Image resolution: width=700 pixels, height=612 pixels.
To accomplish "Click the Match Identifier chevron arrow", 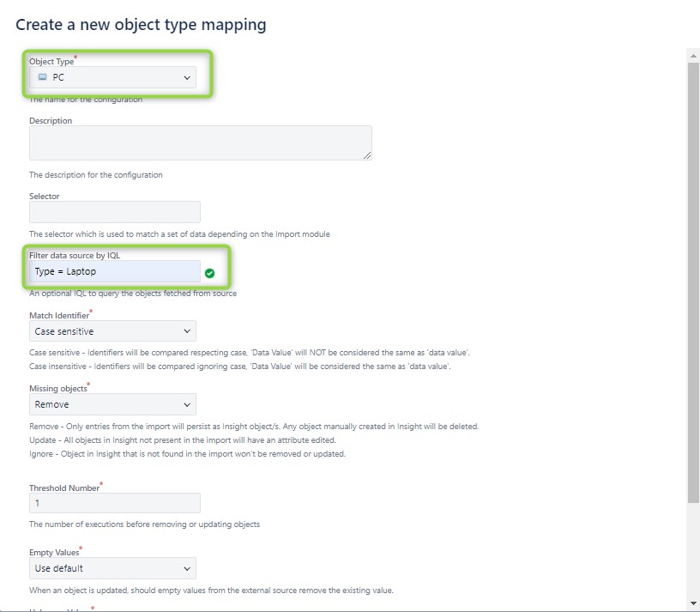I will coord(187,331).
